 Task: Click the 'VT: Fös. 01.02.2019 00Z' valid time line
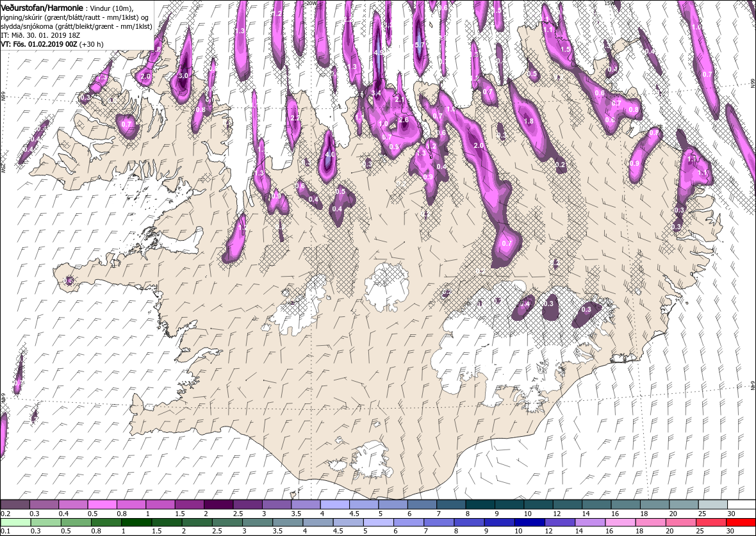pyautogui.click(x=40, y=44)
